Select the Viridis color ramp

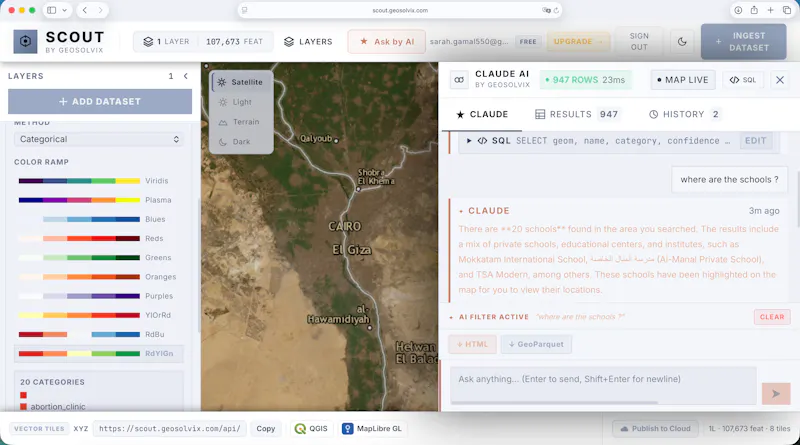(99, 181)
